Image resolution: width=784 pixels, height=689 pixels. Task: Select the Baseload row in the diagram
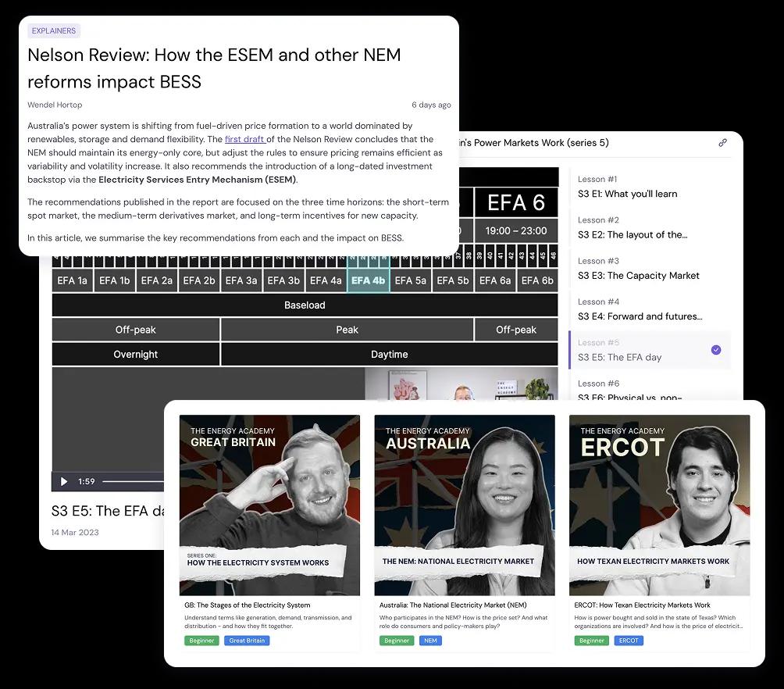pyautogui.click(x=305, y=305)
